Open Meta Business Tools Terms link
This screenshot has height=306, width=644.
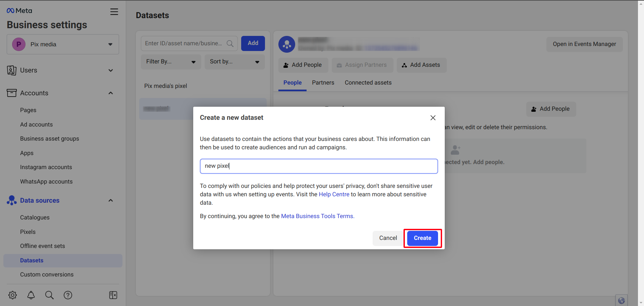(x=318, y=216)
